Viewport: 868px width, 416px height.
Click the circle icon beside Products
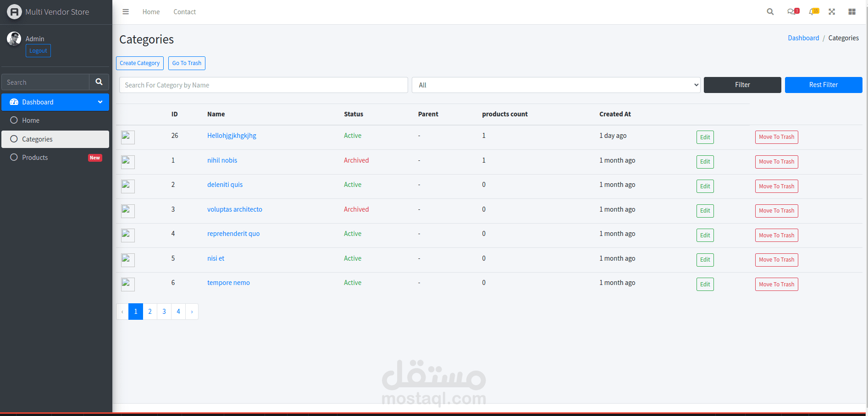pyautogui.click(x=14, y=157)
